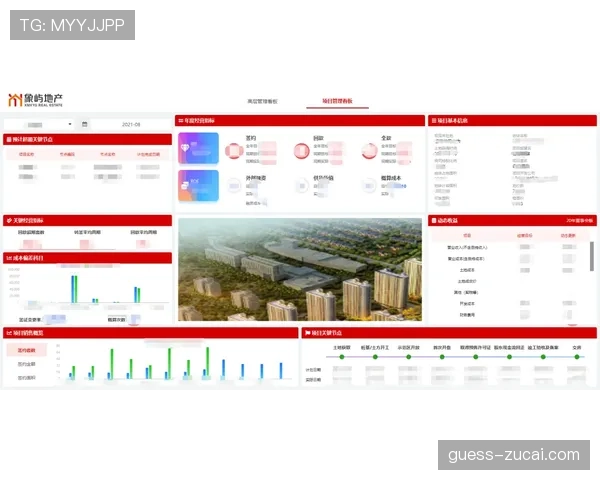The image size is (600, 480).
Task: Click the 象屿地产 logo
Action: pos(35,100)
